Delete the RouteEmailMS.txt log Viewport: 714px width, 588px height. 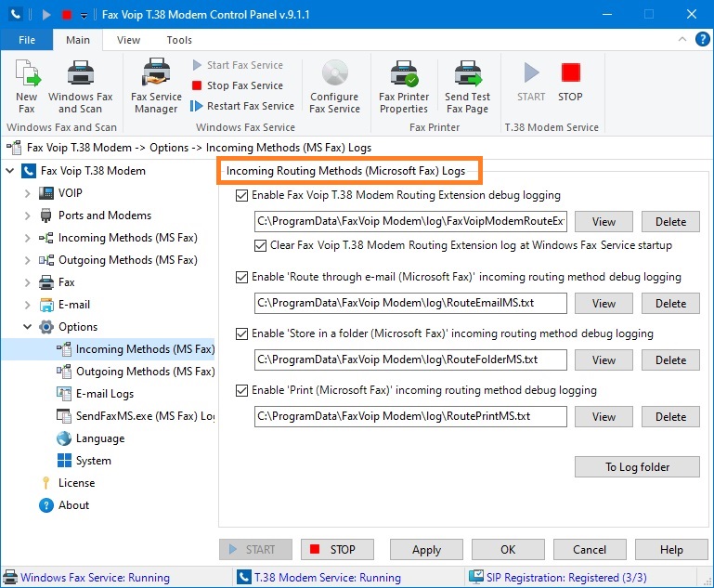670,304
